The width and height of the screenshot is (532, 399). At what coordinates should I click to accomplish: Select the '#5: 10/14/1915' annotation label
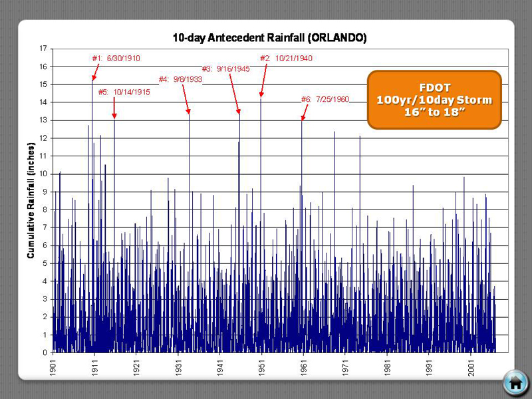tap(124, 92)
